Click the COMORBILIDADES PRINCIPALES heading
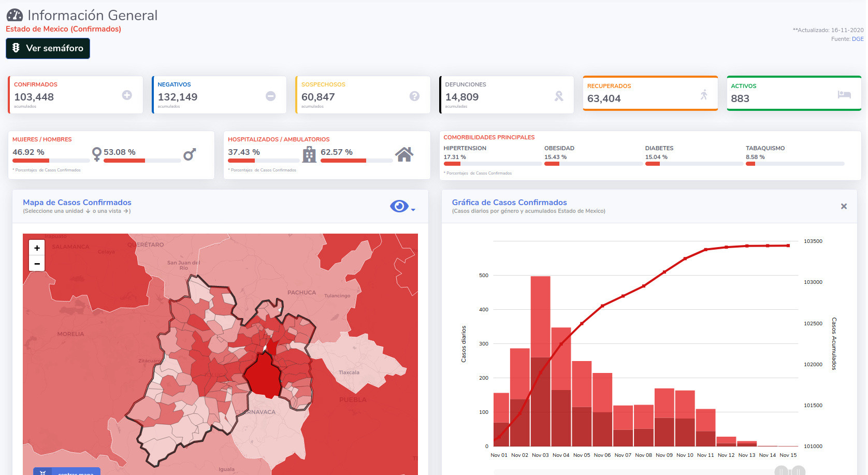This screenshot has height=475, width=868. pyautogui.click(x=489, y=137)
